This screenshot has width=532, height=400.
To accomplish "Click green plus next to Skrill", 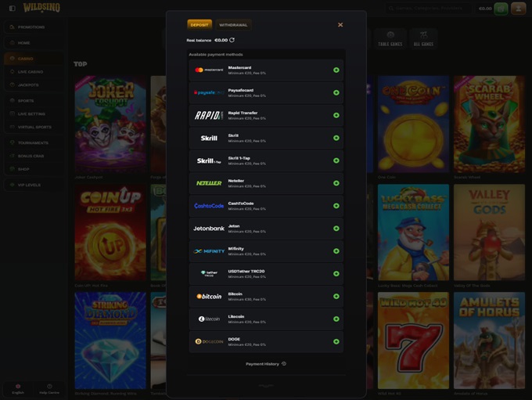I will tap(336, 138).
